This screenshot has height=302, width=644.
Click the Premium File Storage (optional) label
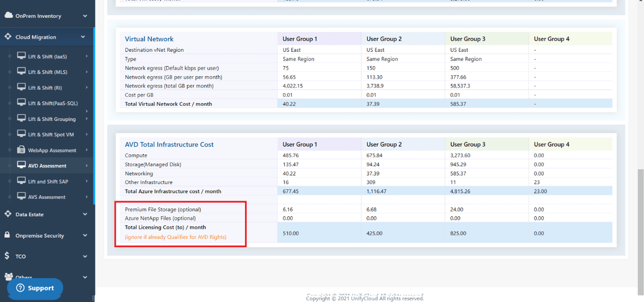pyautogui.click(x=163, y=209)
